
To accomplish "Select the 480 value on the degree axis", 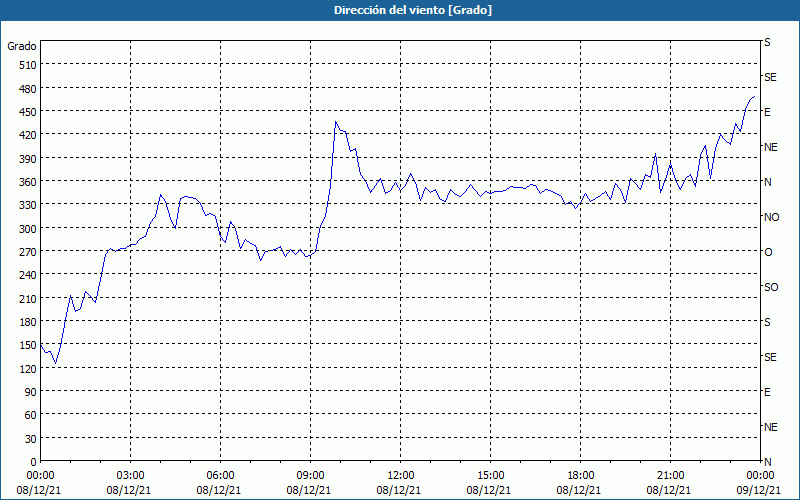I will pyautogui.click(x=29, y=89).
